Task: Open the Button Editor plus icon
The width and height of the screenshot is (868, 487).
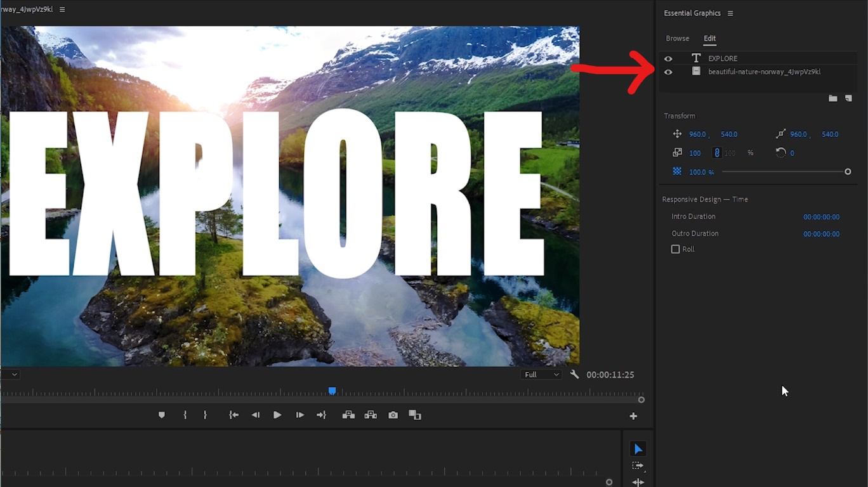Action: point(633,416)
